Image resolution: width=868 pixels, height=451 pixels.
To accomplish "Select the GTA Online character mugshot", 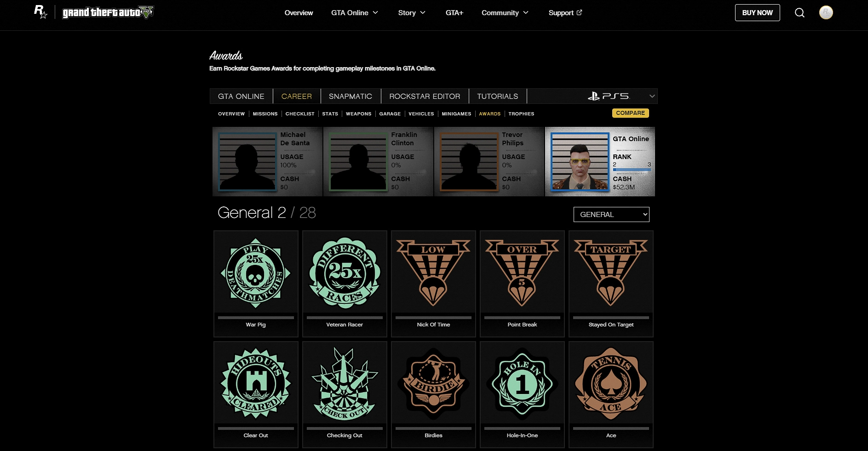I will [580, 161].
